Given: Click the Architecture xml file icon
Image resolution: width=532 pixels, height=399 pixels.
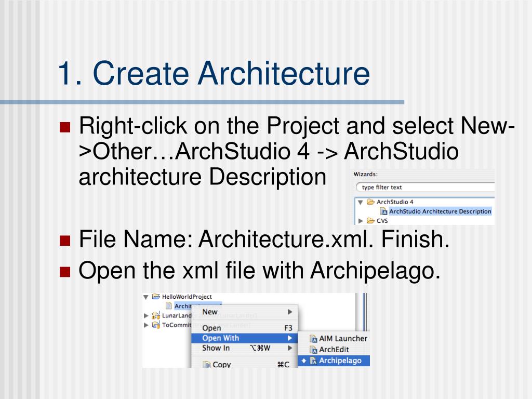Looking at the screenshot, I should click(169, 305).
